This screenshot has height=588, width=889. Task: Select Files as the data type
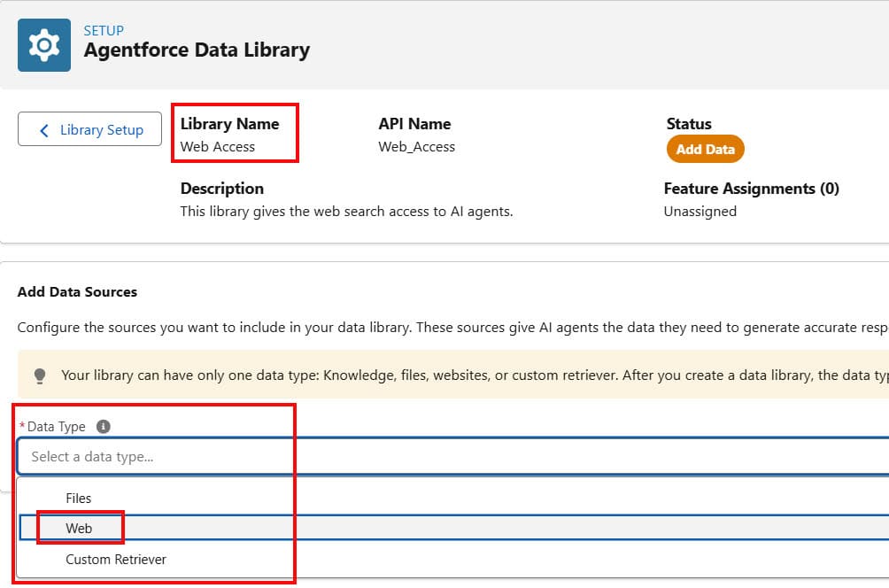tap(79, 498)
